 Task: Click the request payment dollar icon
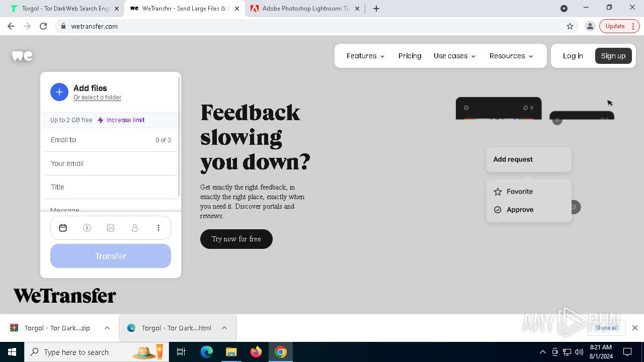[x=87, y=228]
